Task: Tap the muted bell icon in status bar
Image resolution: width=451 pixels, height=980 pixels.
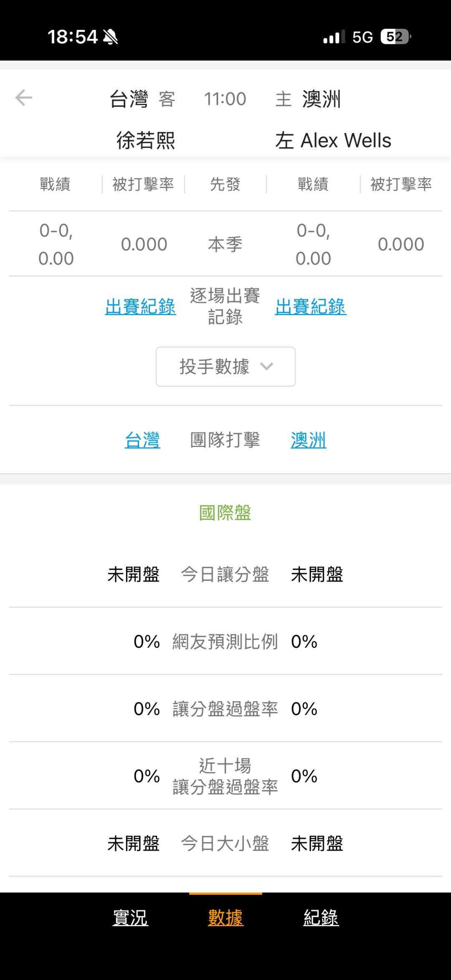Action: (111, 37)
